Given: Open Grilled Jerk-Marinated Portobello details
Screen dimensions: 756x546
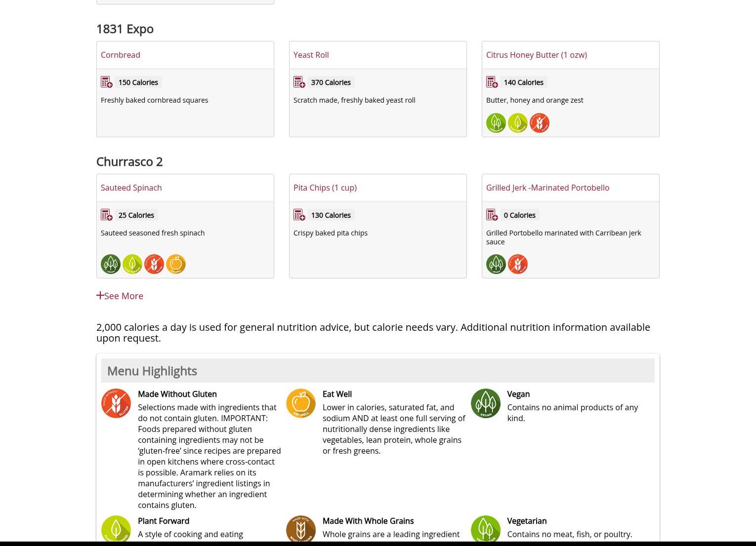Looking at the screenshot, I should tap(547, 188).
